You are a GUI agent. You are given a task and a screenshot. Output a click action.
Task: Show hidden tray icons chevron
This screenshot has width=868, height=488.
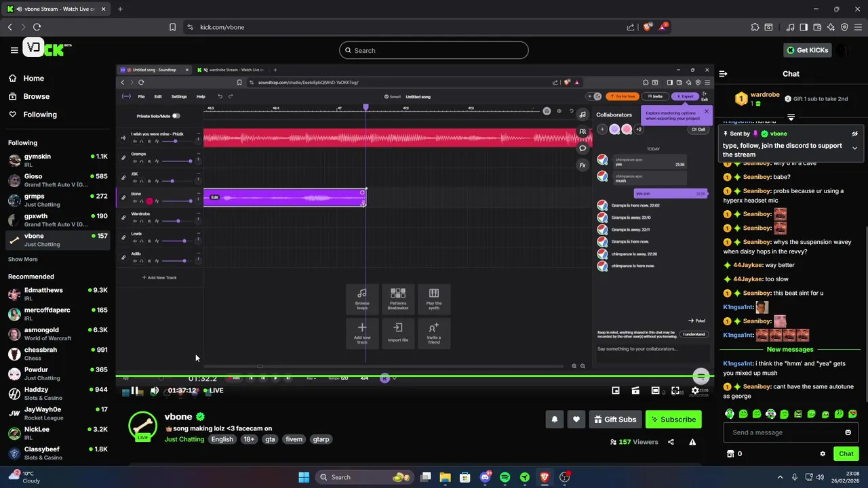click(x=780, y=477)
